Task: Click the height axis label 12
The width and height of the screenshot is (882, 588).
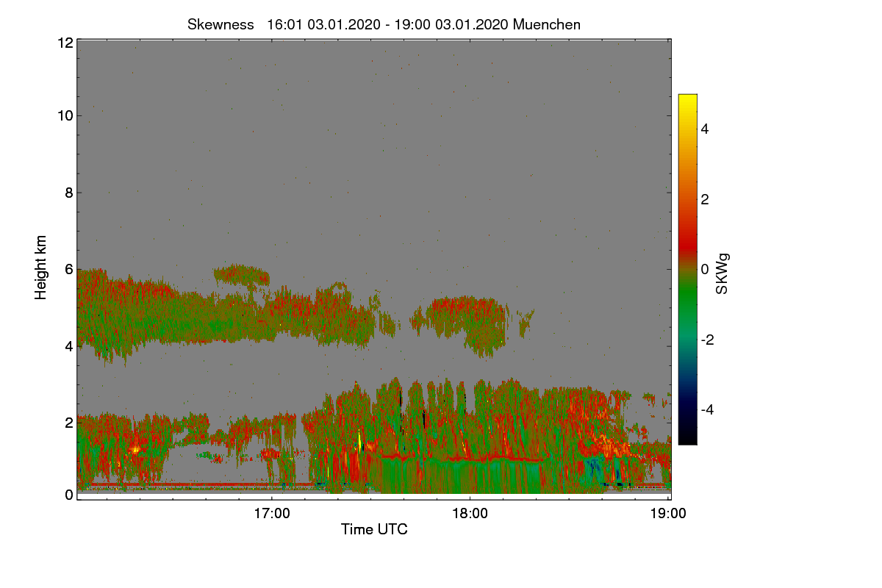Action: pos(65,43)
